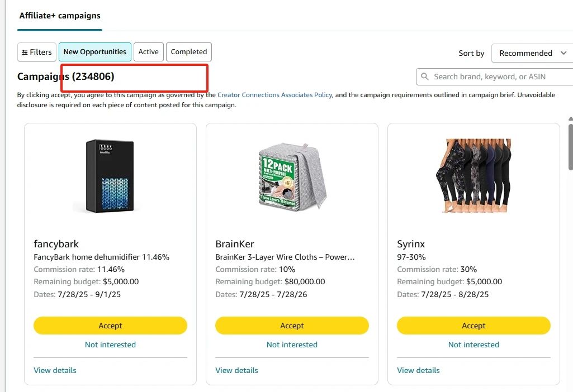Accept the fancybark dehumidifier campaign
This screenshot has height=392, width=573.
click(110, 326)
